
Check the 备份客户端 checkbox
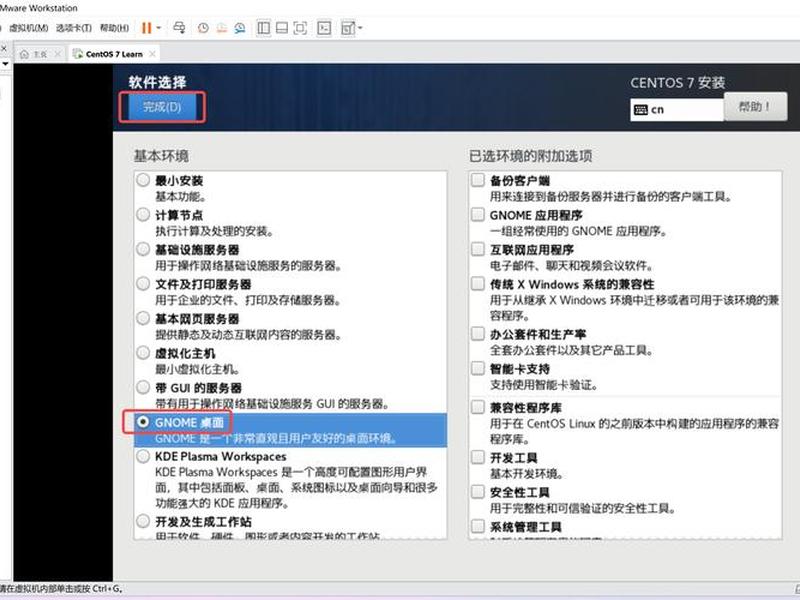point(478,180)
